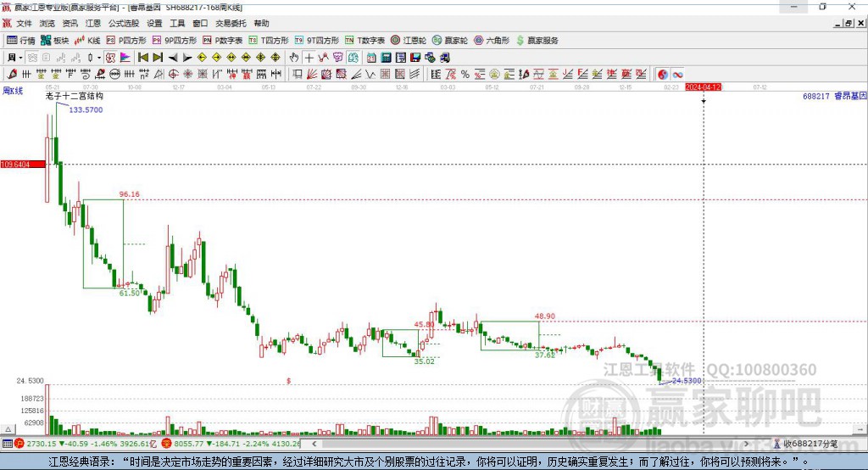Toggle the colored triangle chart icon

(125, 58)
